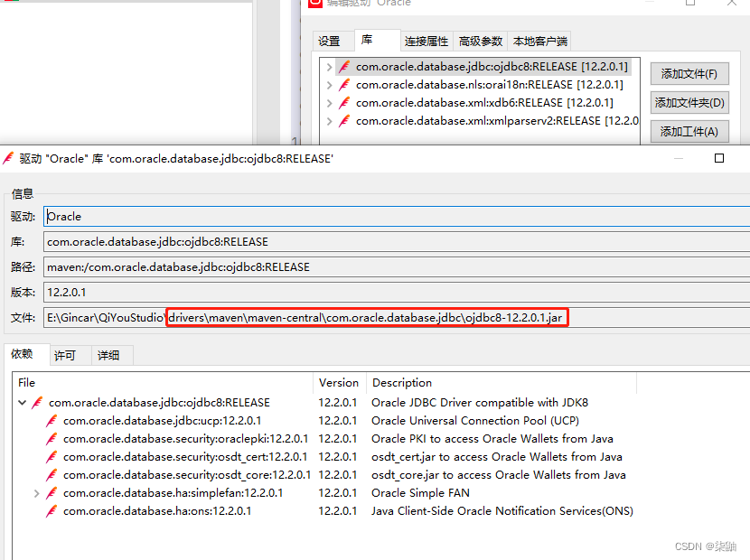Click inside the 驱动 name input field
Screen dimensions: 750x560
(271, 216)
